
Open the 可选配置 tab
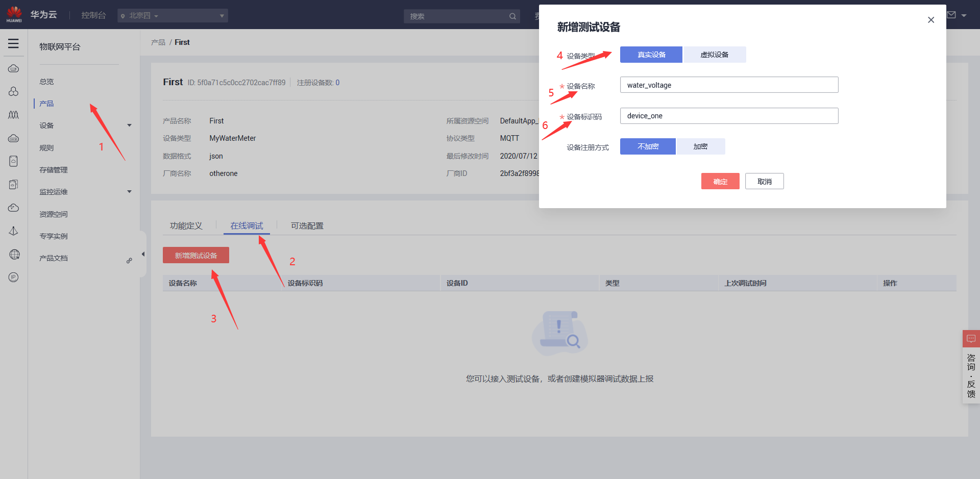point(307,225)
